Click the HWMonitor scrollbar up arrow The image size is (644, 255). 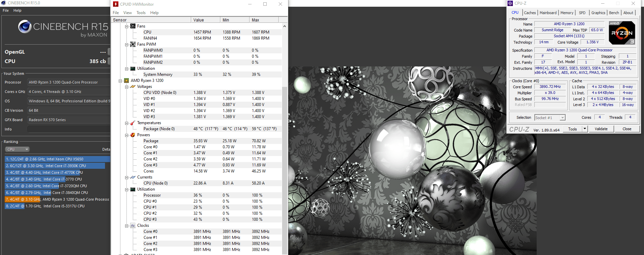point(285,26)
